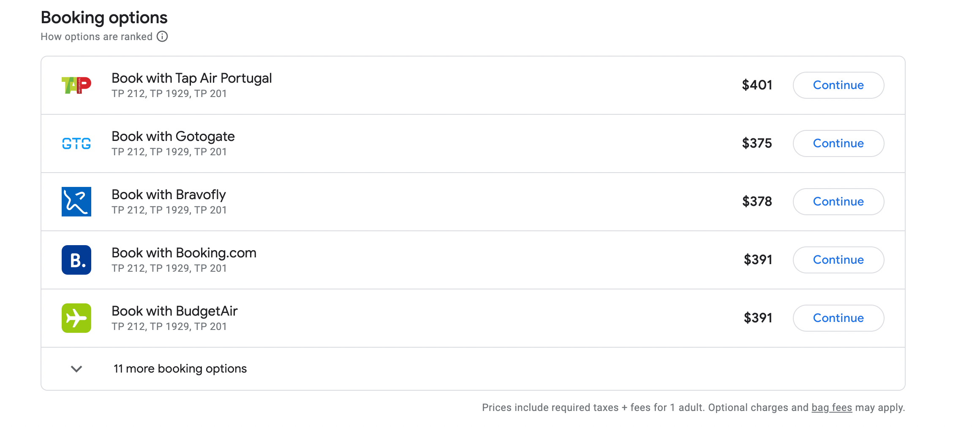Image resolution: width=980 pixels, height=427 pixels.
Task: Click "How options are ranked" text
Action: (x=96, y=37)
